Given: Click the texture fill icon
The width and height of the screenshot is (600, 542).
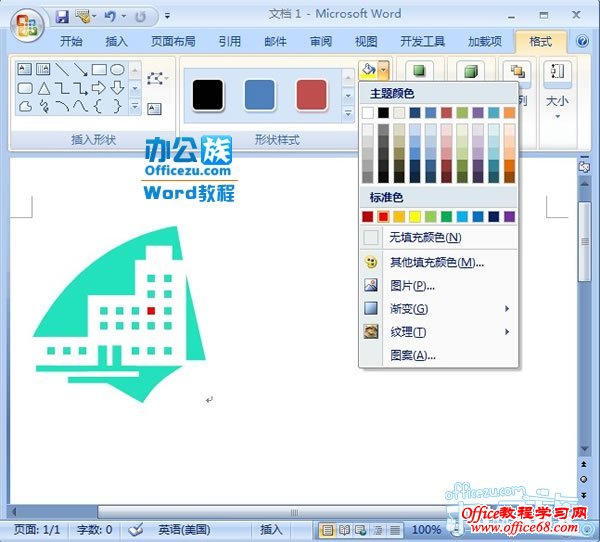Looking at the screenshot, I should (x=370, y=331).
